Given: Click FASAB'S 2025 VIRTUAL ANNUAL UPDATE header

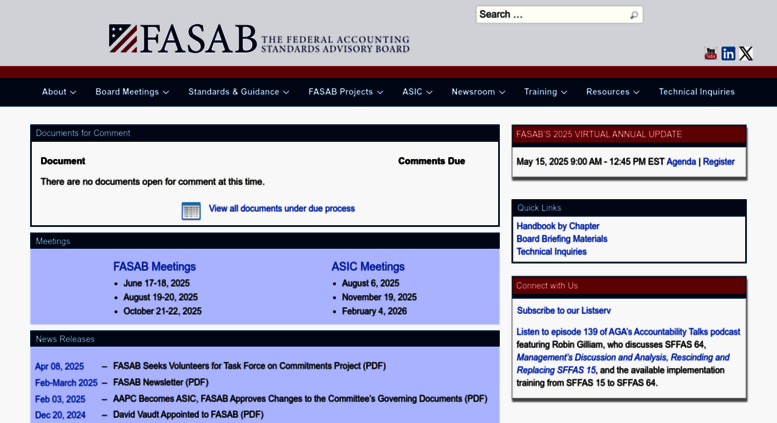Looking at the screenshot, I should click(x=629, y=134).
